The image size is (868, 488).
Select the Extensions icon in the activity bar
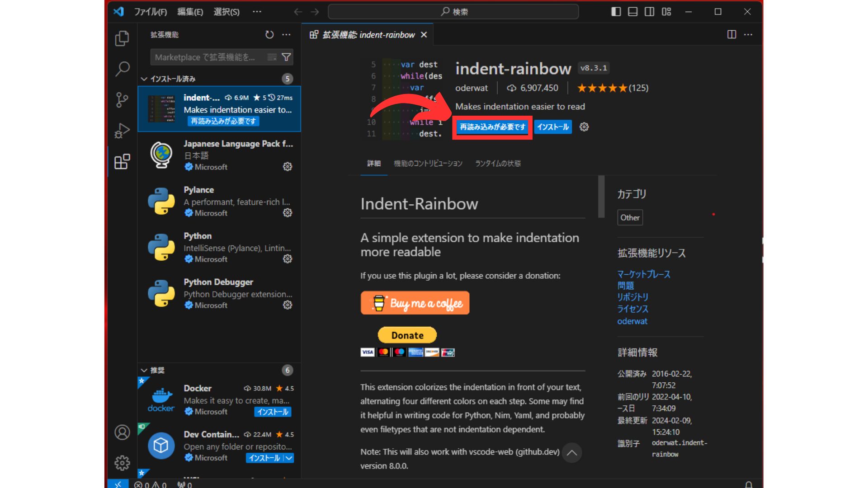pos(122,161)
